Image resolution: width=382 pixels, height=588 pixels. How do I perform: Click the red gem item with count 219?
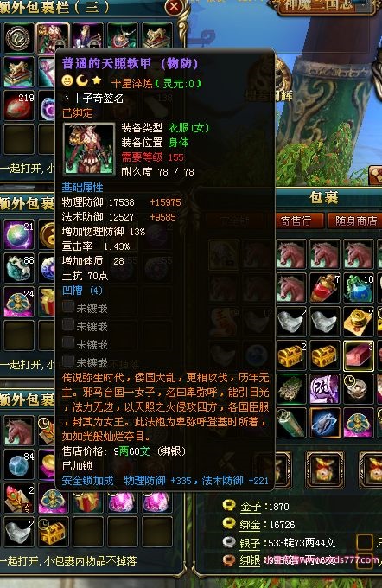tap(18, 105)
